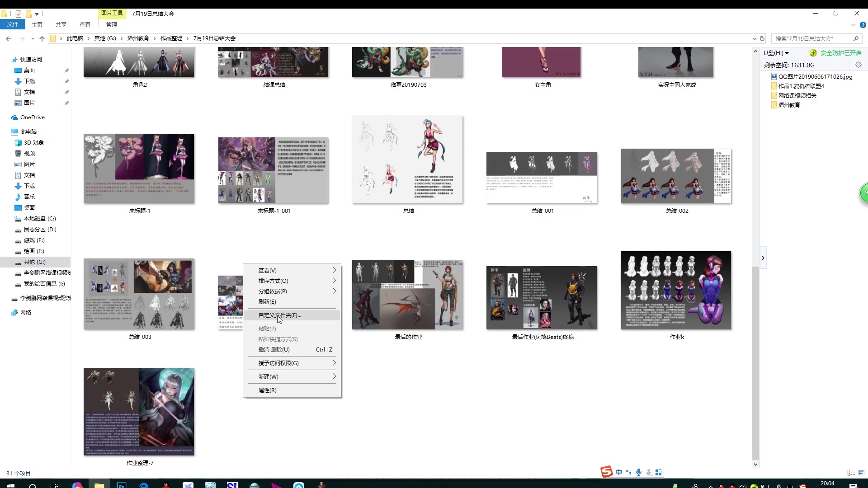This screenshot has height=488, width=868.
Task: Select 音乐 folder in navigation pane
Action: coord(29,197)
